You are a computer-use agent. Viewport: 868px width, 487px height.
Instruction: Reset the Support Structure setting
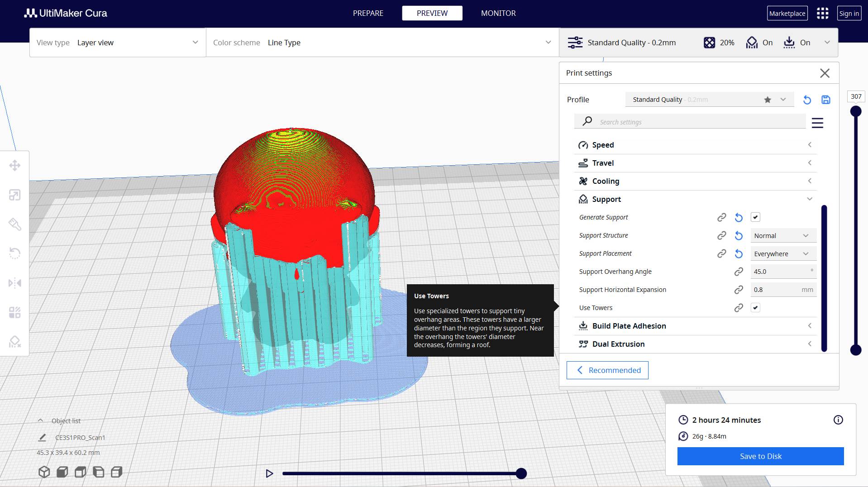[x=739, y=235]
